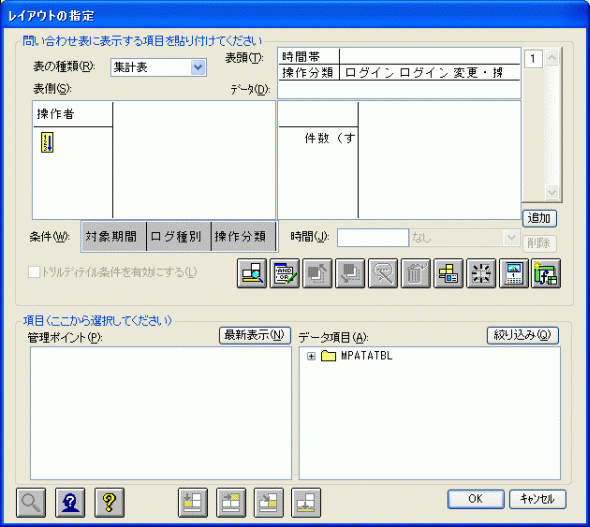590x527 pixels.
Task: Click the scroll-down arrow in page list
Action: tap(552, 193)
